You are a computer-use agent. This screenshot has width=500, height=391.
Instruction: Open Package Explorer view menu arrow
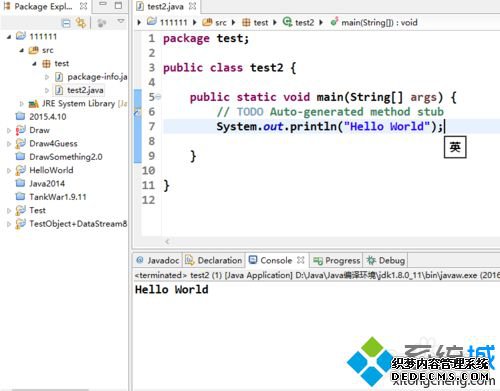pos(121,22)
